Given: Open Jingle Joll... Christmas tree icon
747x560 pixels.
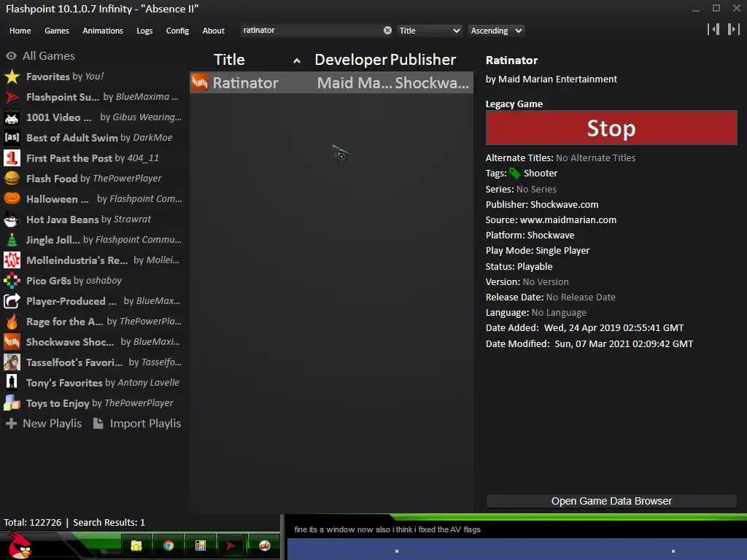Looking at the screenshot, I should point(12,240).
